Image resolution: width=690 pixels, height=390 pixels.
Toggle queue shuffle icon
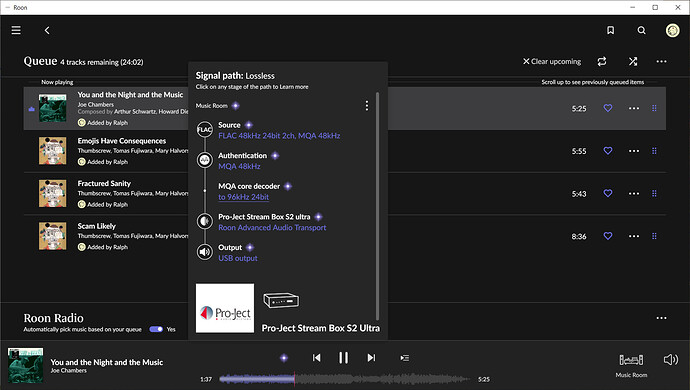click(x=633, y=61)
